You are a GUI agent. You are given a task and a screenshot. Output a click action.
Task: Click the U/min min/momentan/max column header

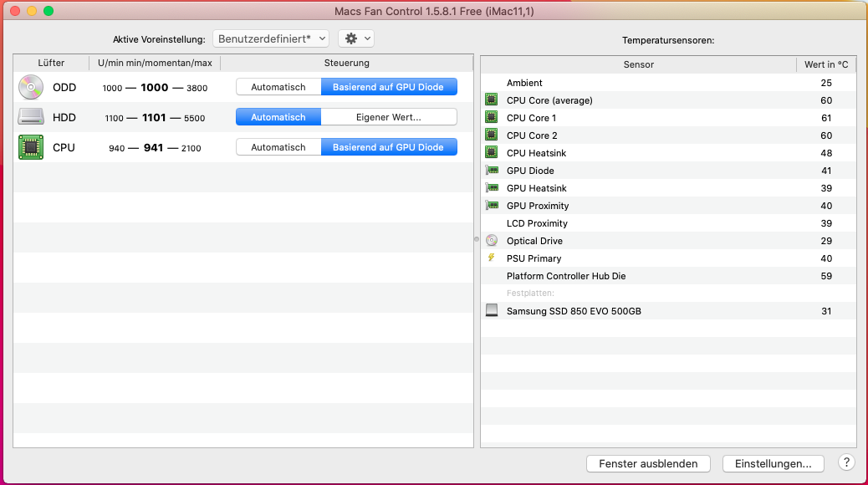pyautogui.click(x=155, y=63)
